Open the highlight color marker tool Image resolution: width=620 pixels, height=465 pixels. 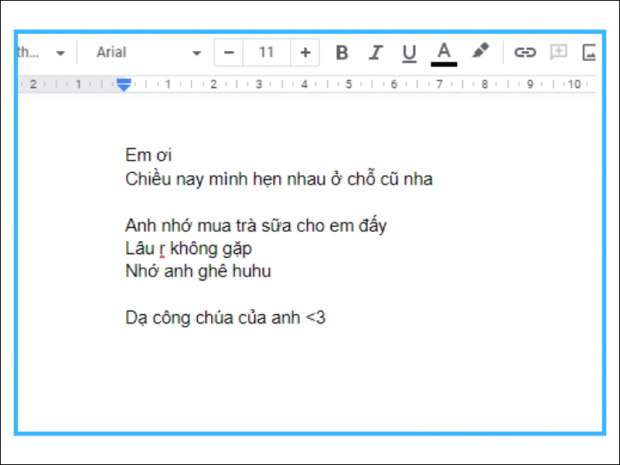[x=480, y=51]
